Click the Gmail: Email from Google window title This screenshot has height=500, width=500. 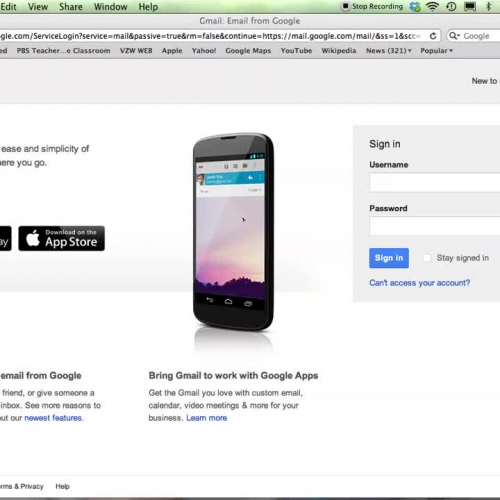(x=250, y=21)
